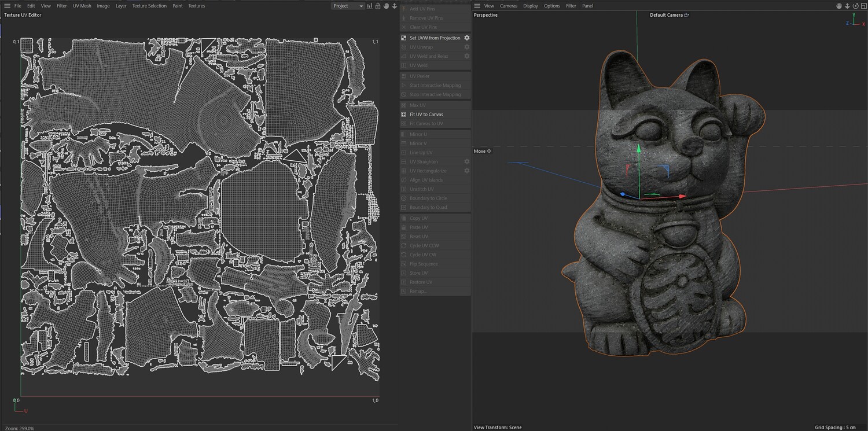The image size is (868, 431).
Task: Click the viewport rotate camera icon
Action: 854,6
